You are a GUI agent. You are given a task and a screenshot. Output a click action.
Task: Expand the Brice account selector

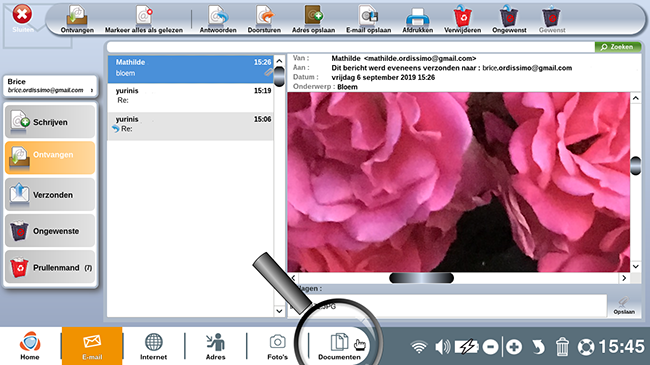[x=50, y=86]
